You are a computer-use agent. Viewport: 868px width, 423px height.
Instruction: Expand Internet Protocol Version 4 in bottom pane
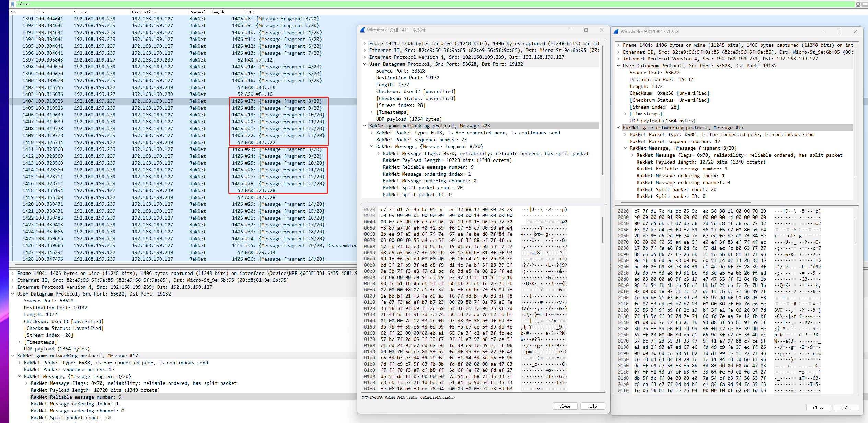tap(12, 287)
